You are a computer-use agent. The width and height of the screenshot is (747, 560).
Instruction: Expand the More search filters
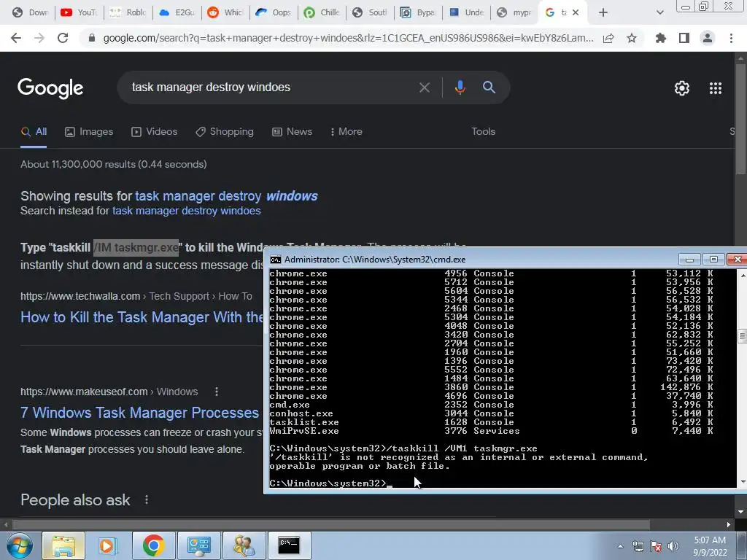click(x=347, y=132)
